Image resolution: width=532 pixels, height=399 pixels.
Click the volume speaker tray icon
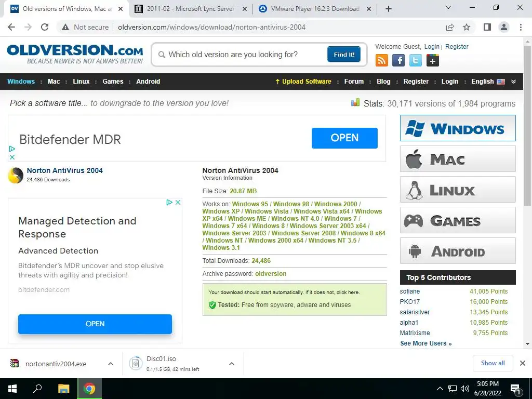coord(465,389)
